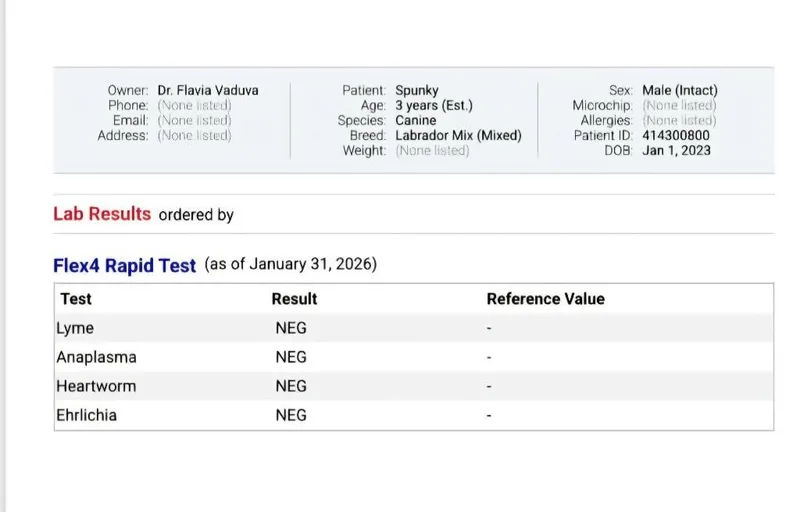Click the Patient ID value 414300800
The width and height of the screenshot is (800, 512).
tap(676, 135)
